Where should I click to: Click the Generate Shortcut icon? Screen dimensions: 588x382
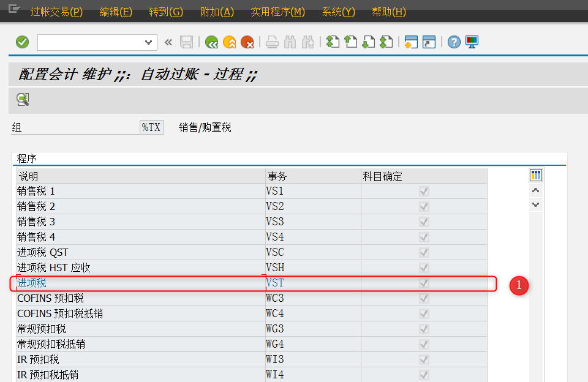pyautogui.click(x=429, y=42)
